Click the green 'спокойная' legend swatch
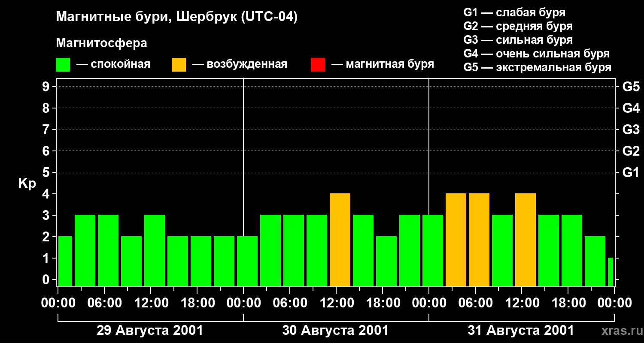 click(x=63, y=65)
